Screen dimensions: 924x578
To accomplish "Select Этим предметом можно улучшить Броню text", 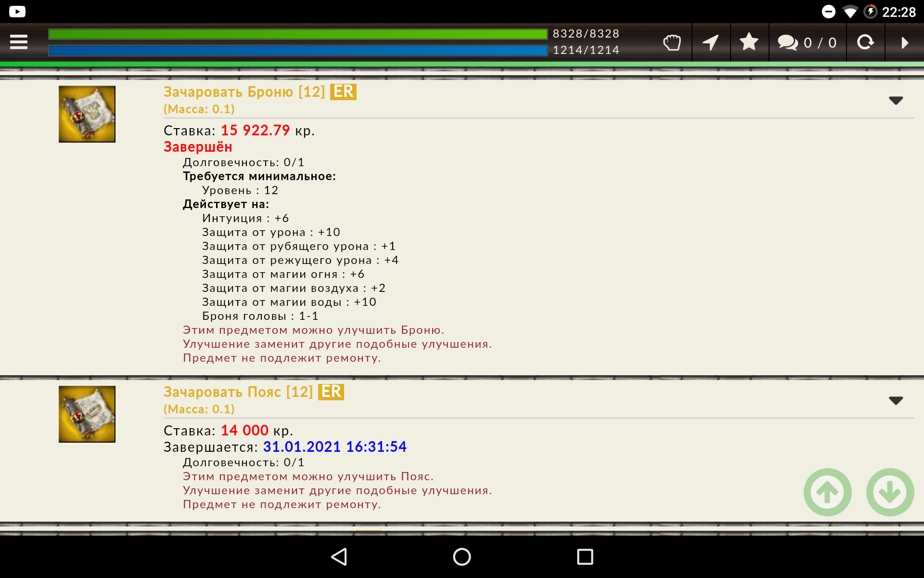I will point(314,330).
